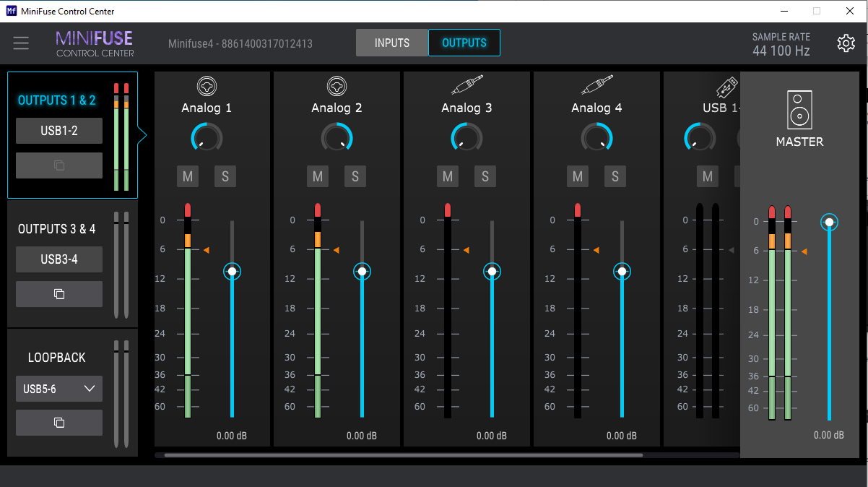Image resolution: width=868 pixels, height=487 pixels.
Task: Mute the Analog 4 channel
Action: 578,176
